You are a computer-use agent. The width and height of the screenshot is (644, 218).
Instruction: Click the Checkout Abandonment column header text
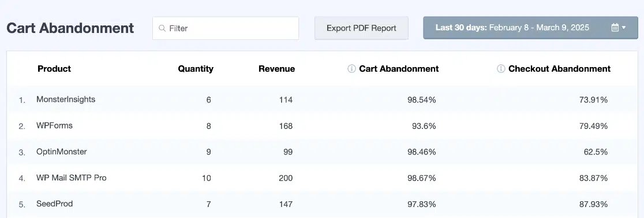coord(559,69)
